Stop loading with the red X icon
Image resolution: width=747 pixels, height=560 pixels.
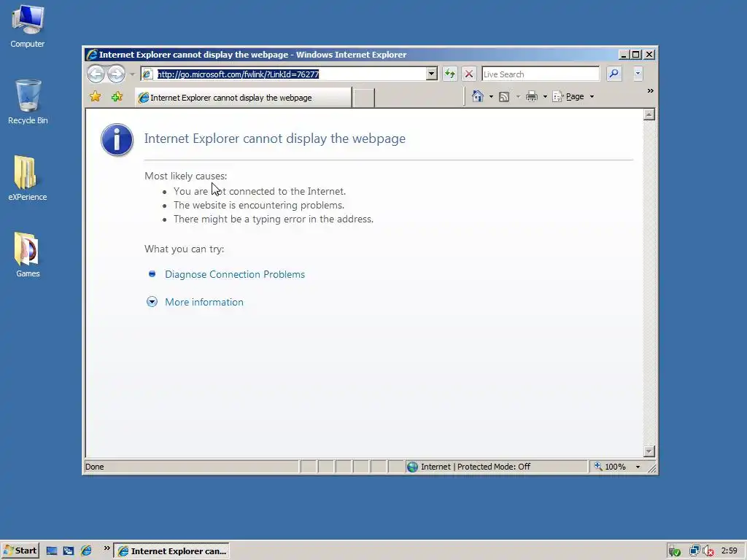469,74
